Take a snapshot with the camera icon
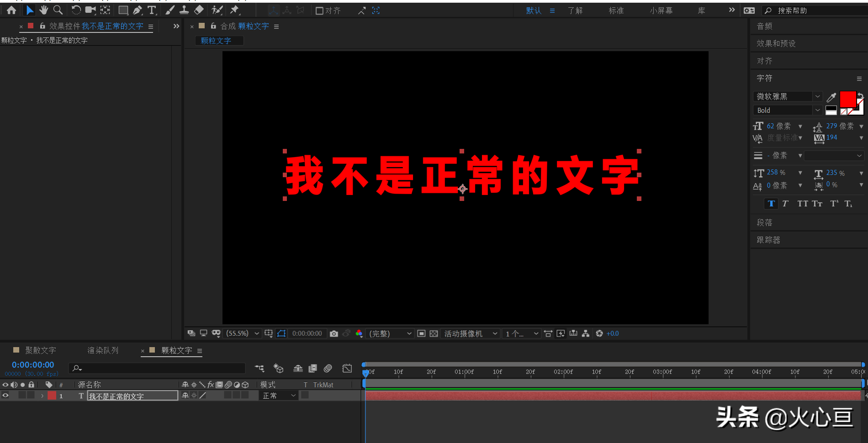Screen dimensions: 868x443 334,334
